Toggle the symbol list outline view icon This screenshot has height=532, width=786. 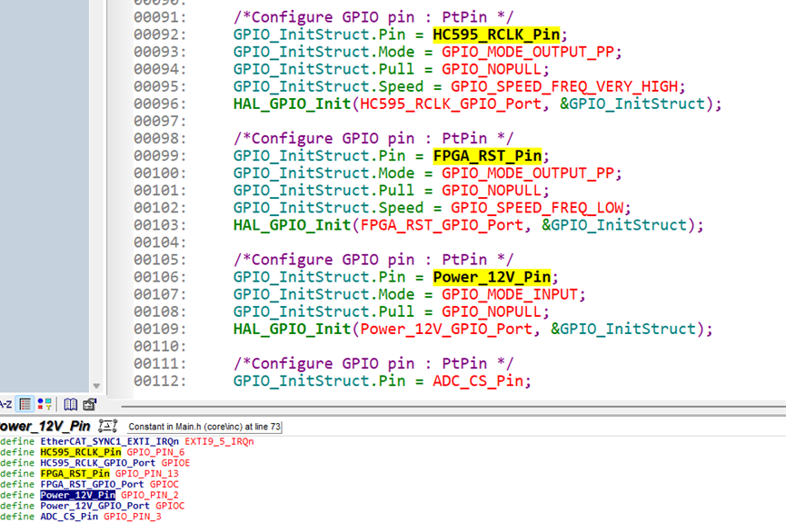(25, 404)
